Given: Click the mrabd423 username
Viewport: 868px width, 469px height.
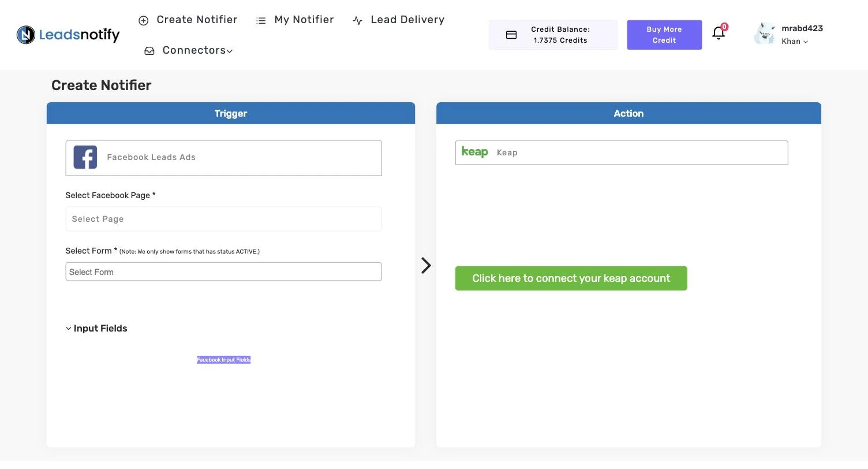Looking at the screenshot, I should (x=802, y=28).
